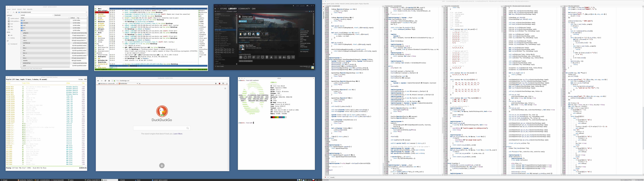
Task: Click the DuckDuckGo magnifier search icon
Action: pyautogui.click(x=187, y=128)
